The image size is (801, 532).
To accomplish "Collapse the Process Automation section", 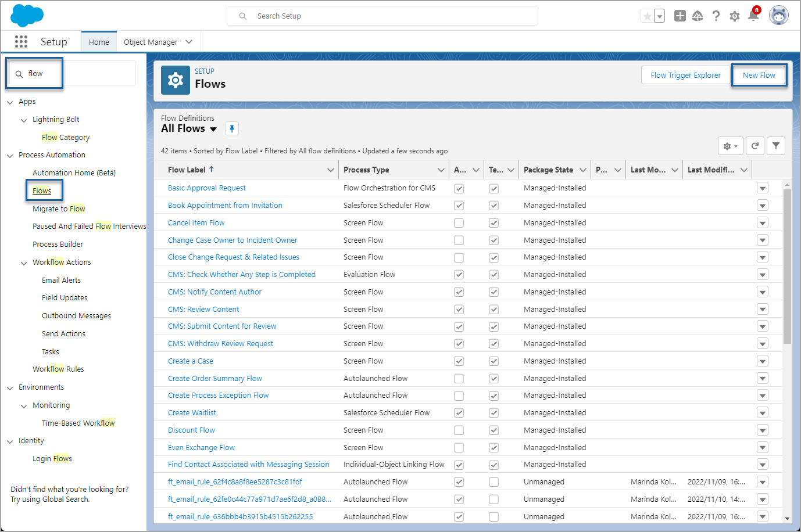I will (10, 156).
